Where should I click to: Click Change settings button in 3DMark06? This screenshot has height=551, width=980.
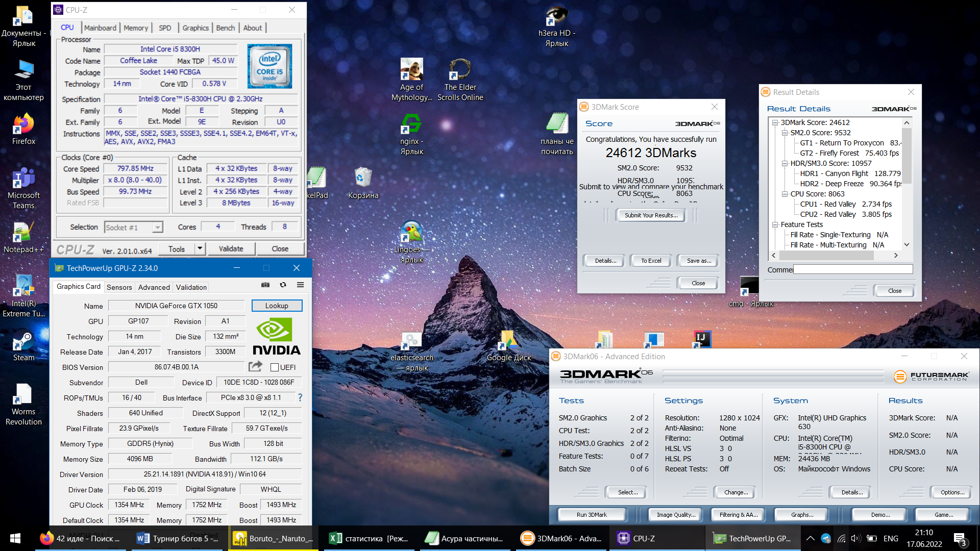pyautogui.click(x=736, y=492)
